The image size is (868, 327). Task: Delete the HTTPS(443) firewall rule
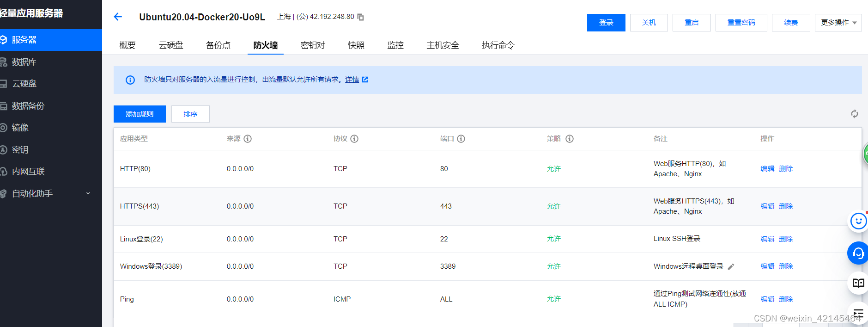point(786,206)
